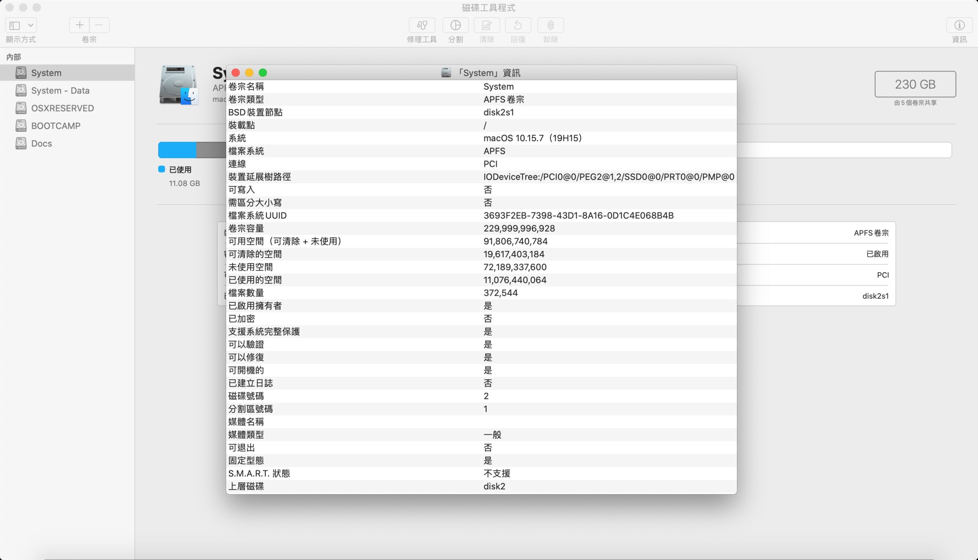
Task: Click the 媒體類型 一般 value
Action: tap(492, 435)
